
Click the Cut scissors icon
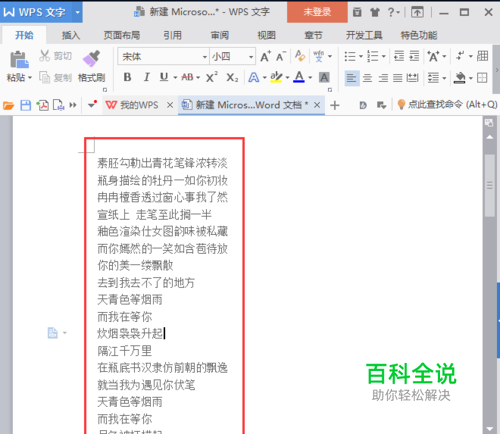[44, 56]
